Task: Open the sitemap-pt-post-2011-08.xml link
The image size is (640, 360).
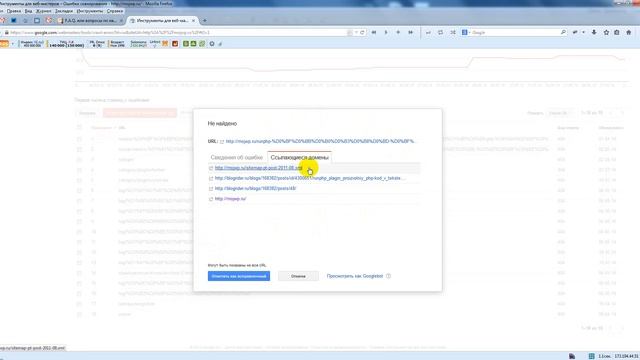Action: tap(258, 168)
